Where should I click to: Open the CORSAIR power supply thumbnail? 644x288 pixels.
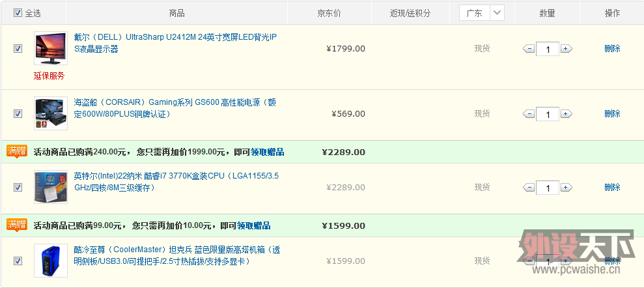[x=51, y=113]
